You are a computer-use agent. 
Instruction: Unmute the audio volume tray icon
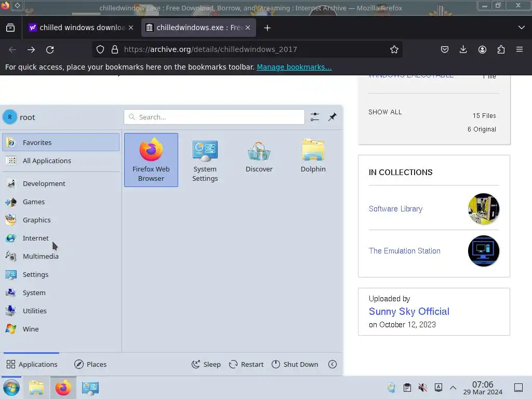point(423,388)
